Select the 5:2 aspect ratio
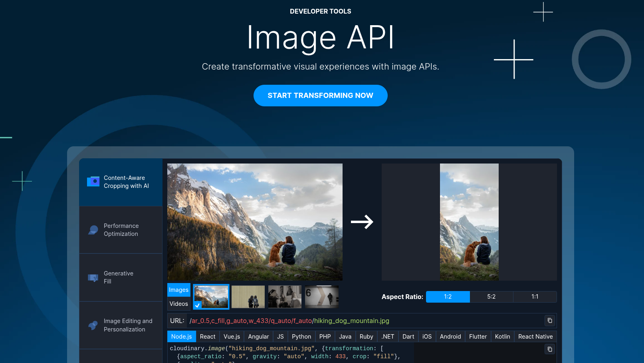 click(x=491, y=297)
